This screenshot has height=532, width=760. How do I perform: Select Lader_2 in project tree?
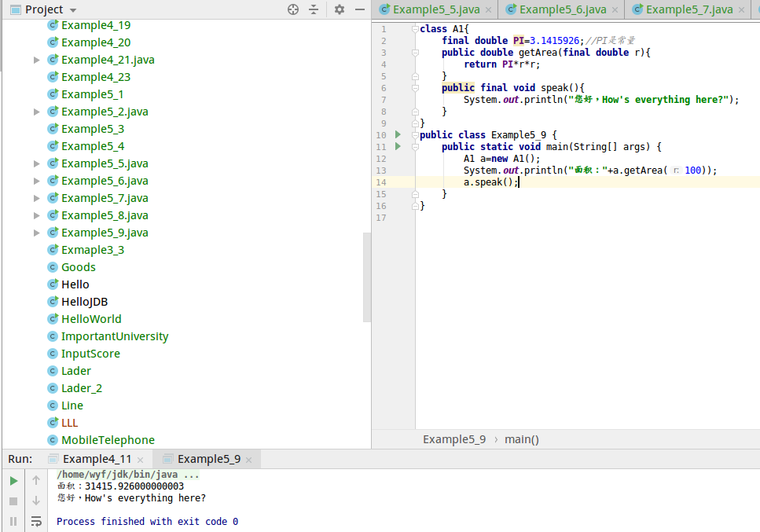point(82,388)
